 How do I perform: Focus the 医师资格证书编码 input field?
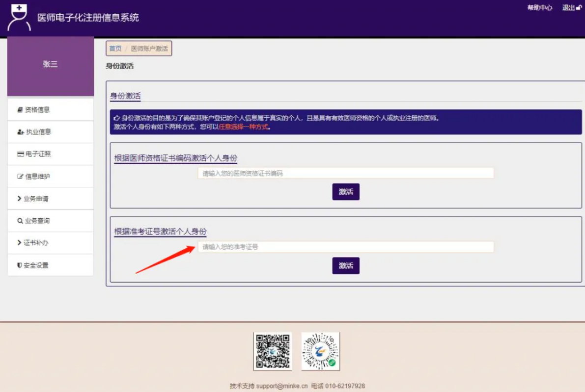point(345,173)
